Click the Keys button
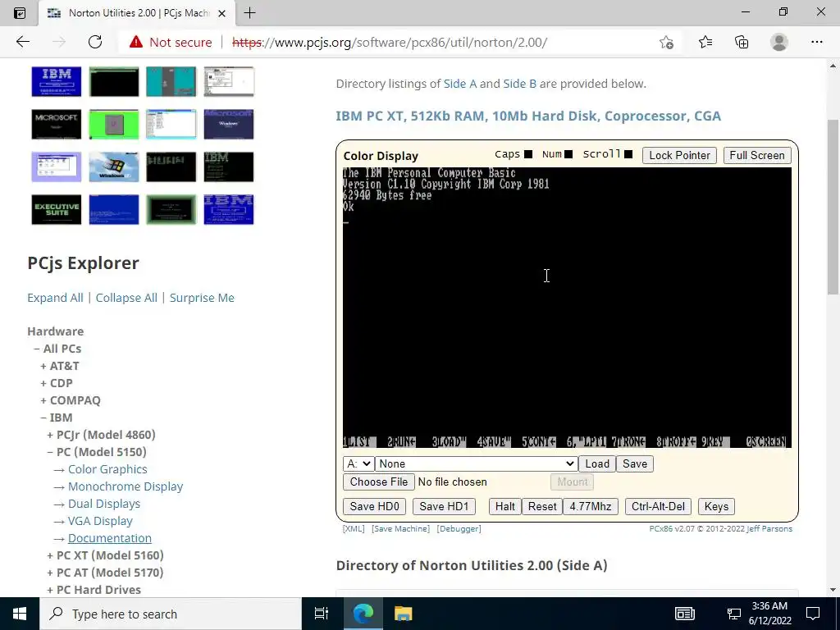Viewport: 840px width, 630px height. [x=716, y=506]
